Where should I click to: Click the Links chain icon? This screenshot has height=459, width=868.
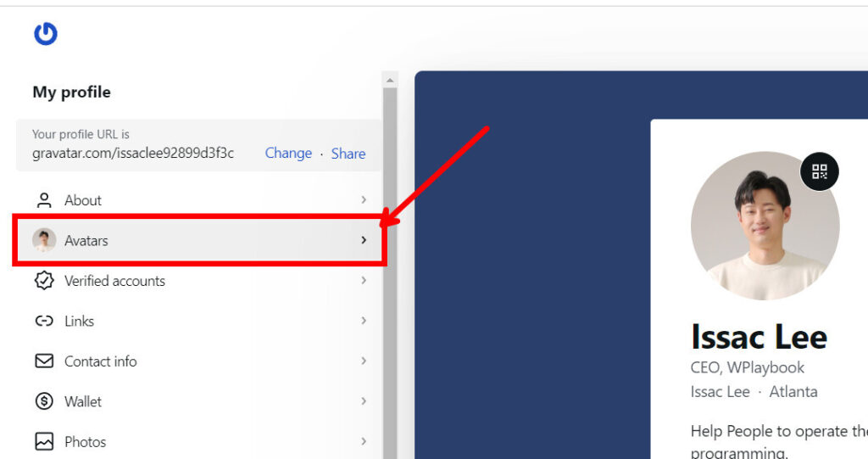[x=44, y=321]
